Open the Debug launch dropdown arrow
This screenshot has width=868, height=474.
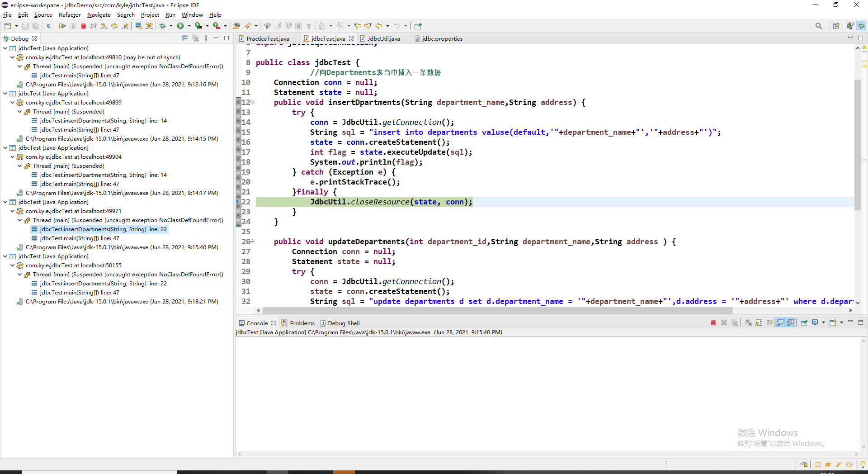[x=171, y=26]
